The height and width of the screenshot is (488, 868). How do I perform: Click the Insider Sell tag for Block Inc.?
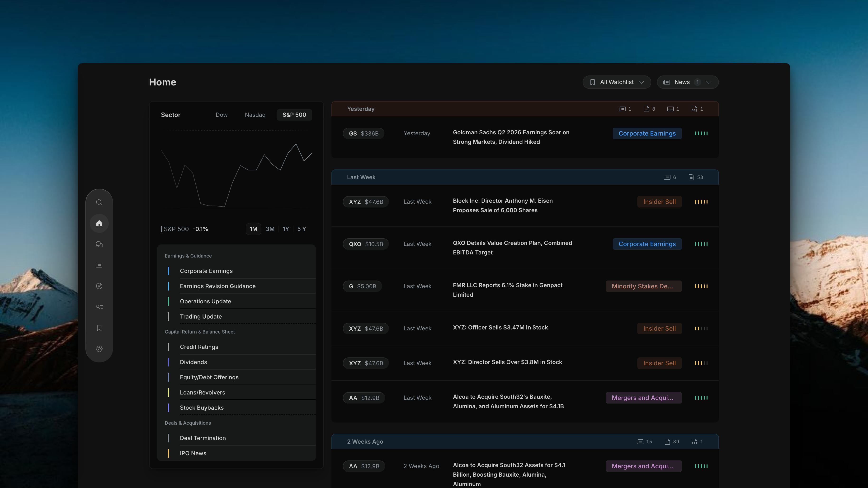(x=659, y=202)
